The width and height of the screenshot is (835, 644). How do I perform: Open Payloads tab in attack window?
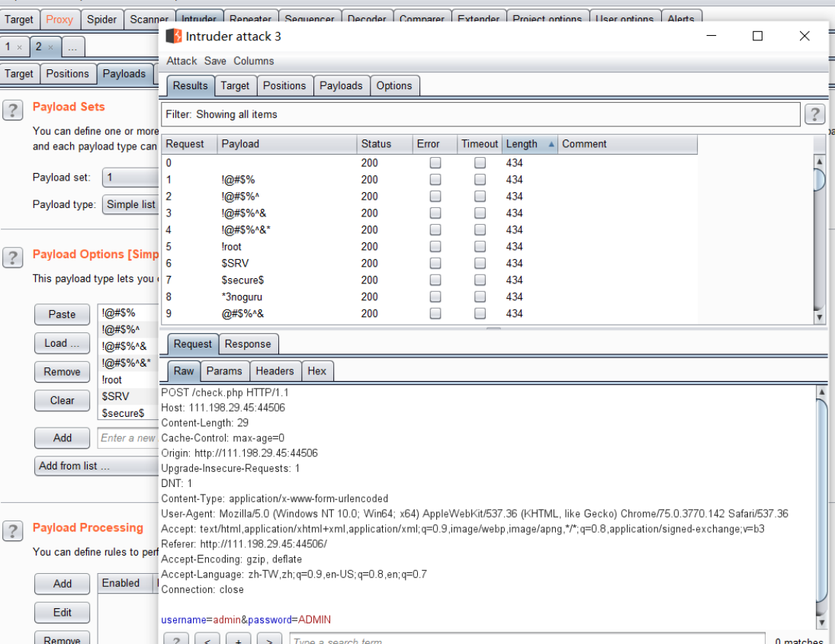341,85
